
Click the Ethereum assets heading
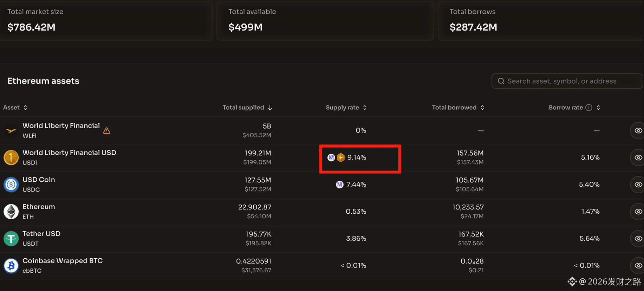pyautogui.click(x=43, y=81)
